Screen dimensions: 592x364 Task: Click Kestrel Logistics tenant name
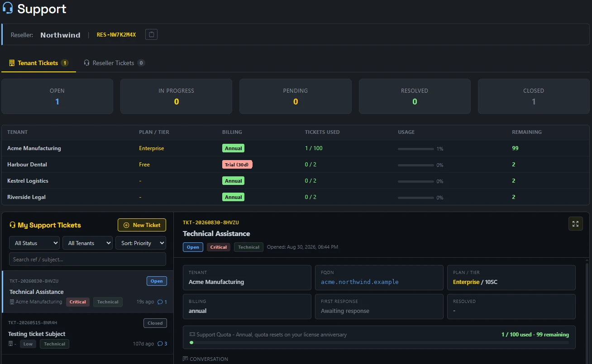point(28,181)
